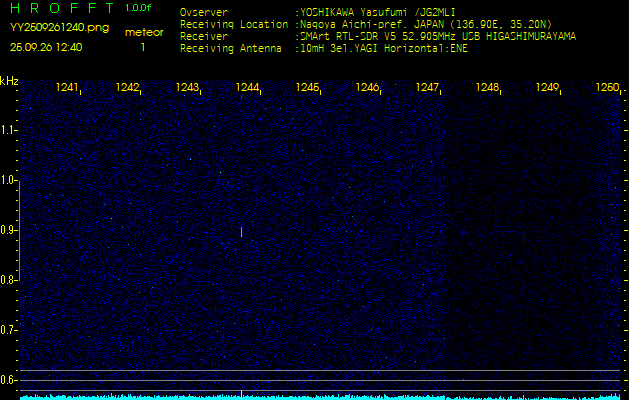Select the 1244 time axis marker
Image resolution: width=629 pixels, height=400 pixels.
pyautogui.click(x=248, y=88)
